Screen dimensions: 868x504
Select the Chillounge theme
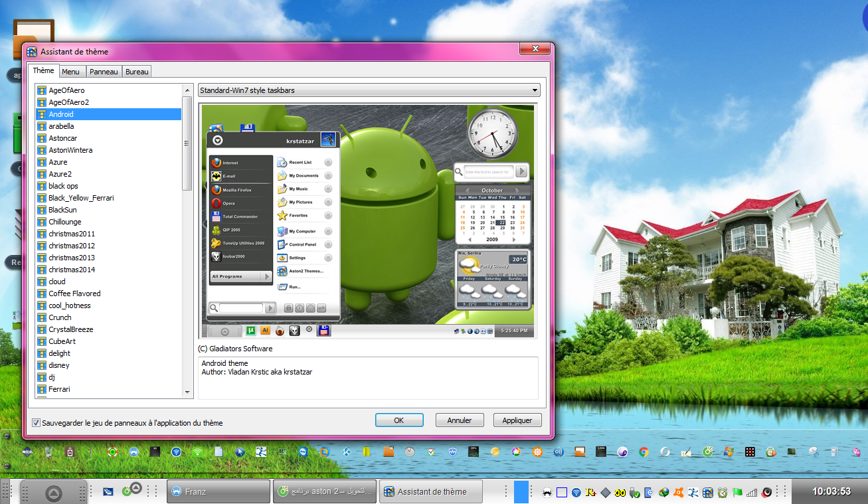(x=109, y=222)
